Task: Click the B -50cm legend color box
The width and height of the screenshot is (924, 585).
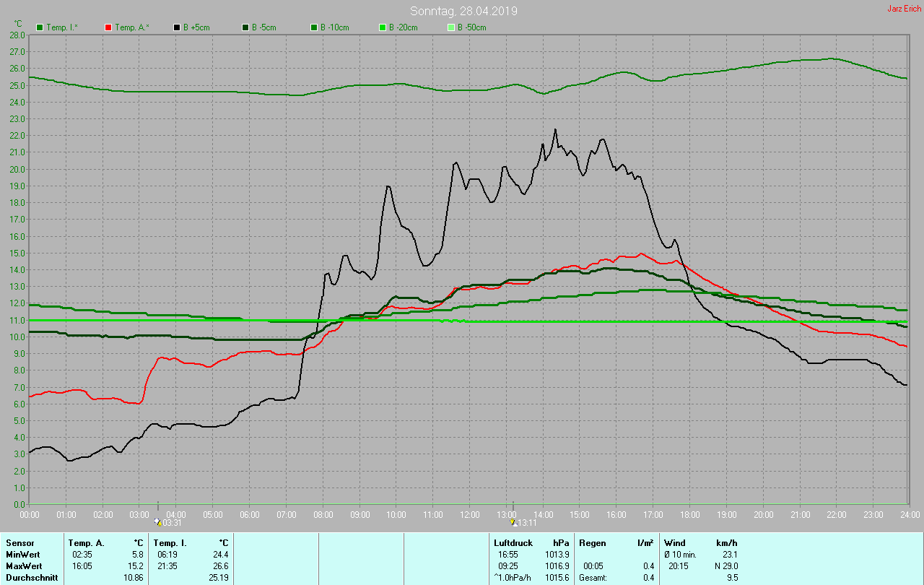Action: (451, 27)
